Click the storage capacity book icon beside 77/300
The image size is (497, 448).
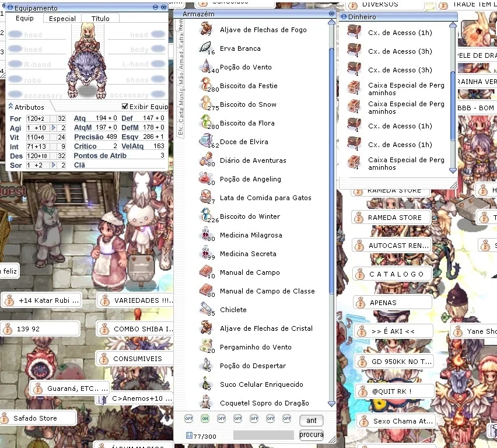pyautogui.click(x=189, y=435)
